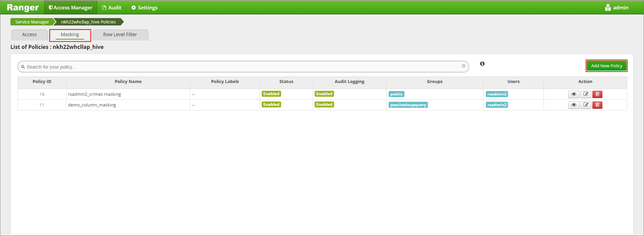
Task: Click the search magnifier icon
Action: pos(23,67)
